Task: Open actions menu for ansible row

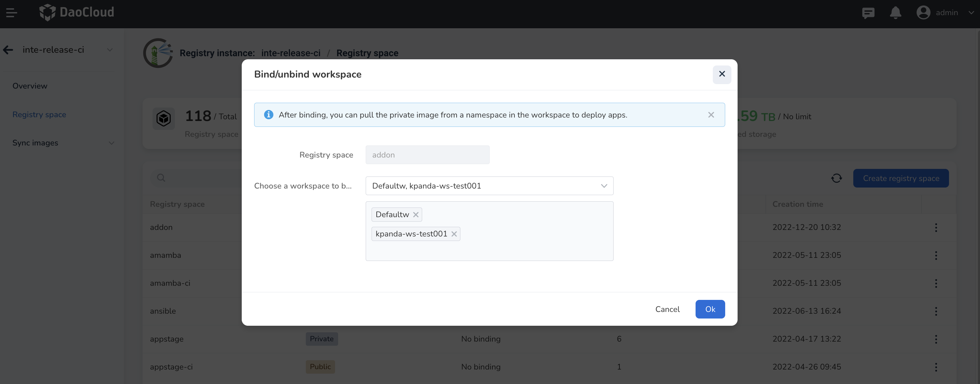Action: [936, 311]
